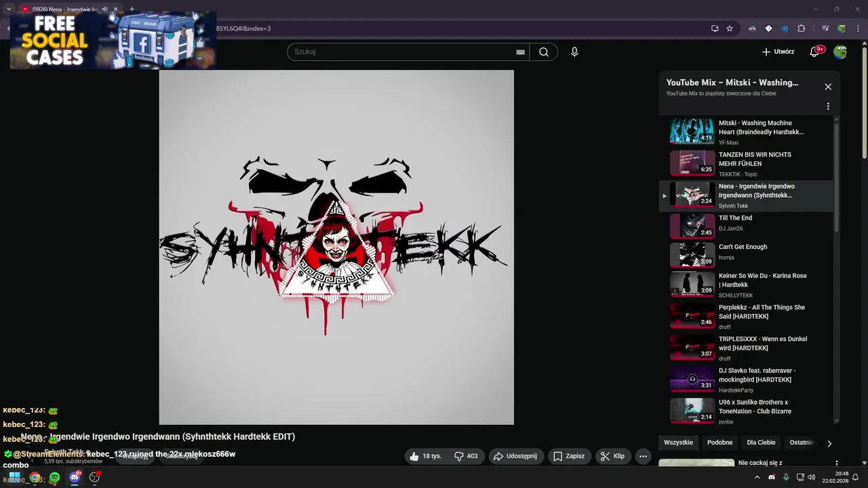868x488 pixels.
Task: Click the Nie cackaj się z video title
Action: pos(760,463)
